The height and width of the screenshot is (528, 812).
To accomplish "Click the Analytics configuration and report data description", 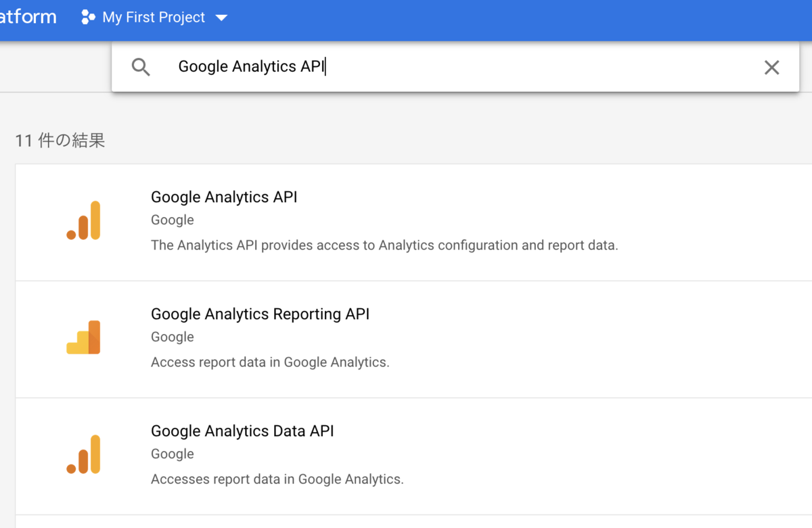I will (x=384, y=245).
